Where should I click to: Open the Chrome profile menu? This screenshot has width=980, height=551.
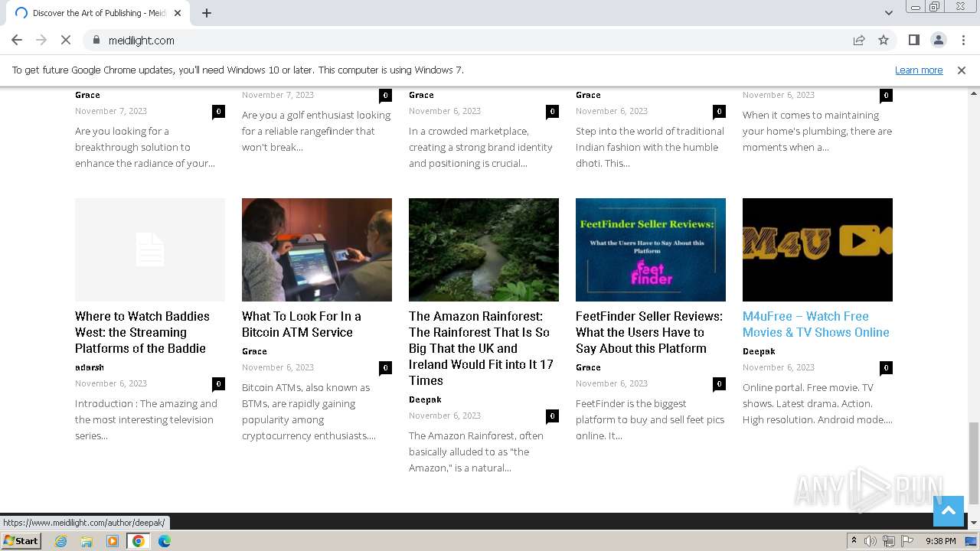click(939, 40)
